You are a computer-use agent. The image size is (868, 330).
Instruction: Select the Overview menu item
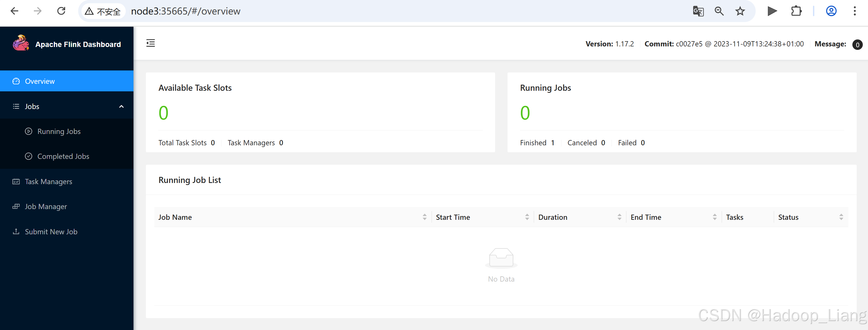tap(39, 81)
